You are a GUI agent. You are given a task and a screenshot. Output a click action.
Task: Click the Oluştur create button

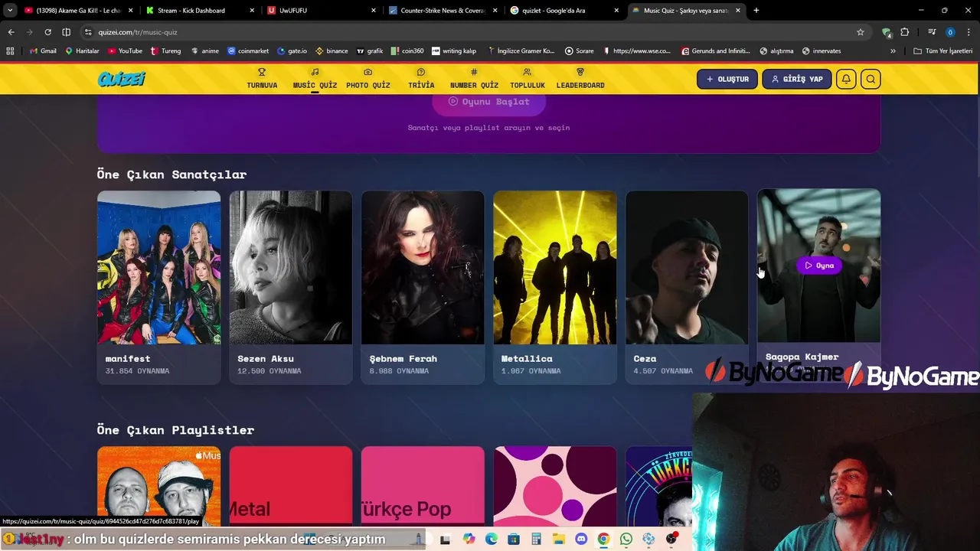click(727, 79)
